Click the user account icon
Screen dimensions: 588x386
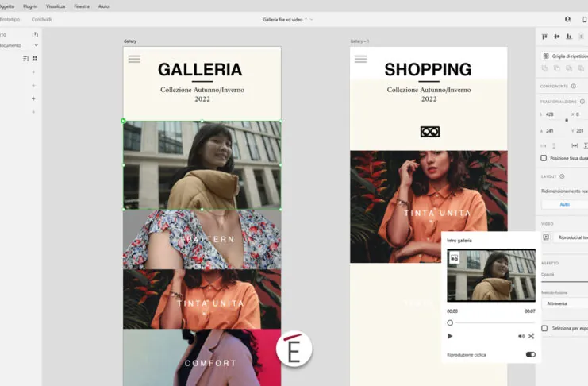[x=567, y=20]
